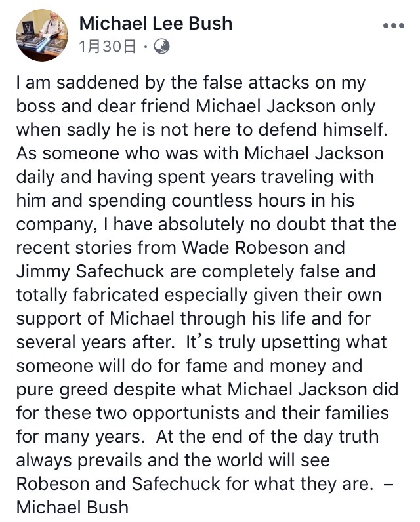Image resolution: width=420 pixels, height=522 pixels.
Task: Click "As someone who was with" text
Action: pyautogui.click(x=127, y=153)
